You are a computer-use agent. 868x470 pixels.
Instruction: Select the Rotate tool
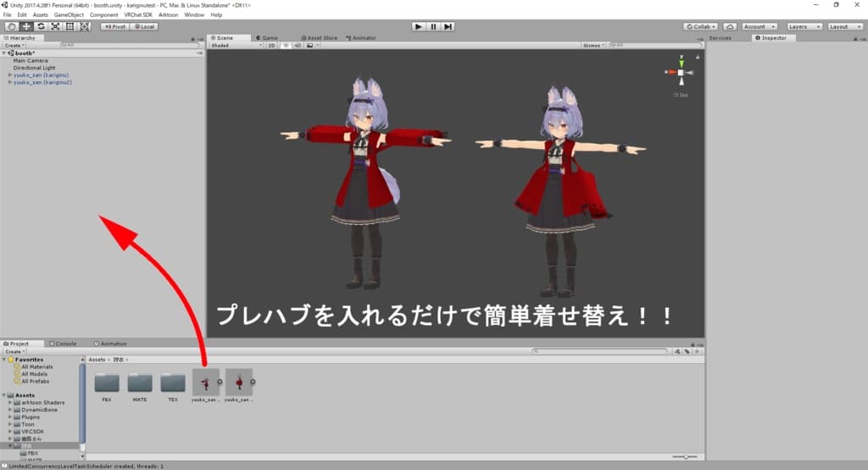tap(41, 26)
